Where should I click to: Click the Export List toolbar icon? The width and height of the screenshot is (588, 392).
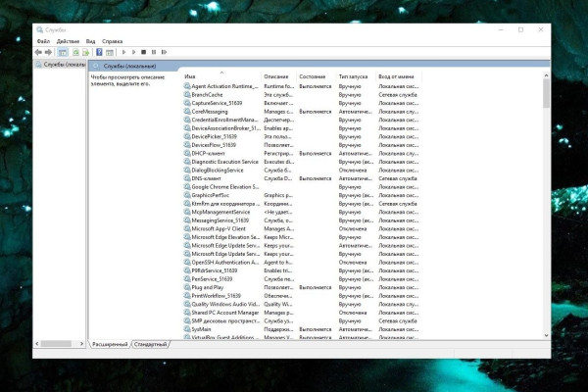tap(86, 52)
